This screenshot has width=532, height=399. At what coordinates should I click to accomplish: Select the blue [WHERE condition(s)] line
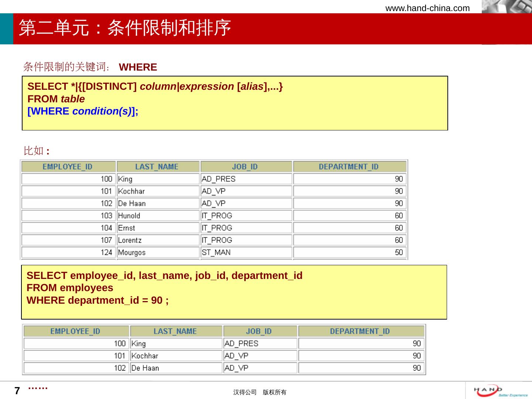click(x=83, y=111)
